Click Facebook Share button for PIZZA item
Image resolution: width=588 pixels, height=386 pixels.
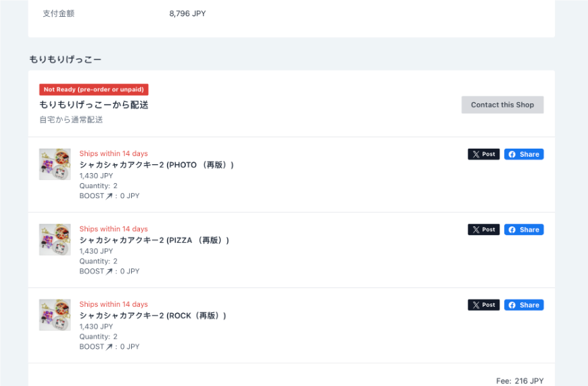pyautogui.click(x=524, y=230)
